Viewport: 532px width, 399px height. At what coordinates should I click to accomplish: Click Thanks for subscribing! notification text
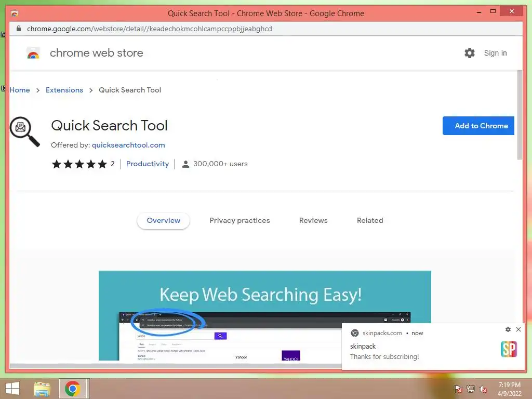[x=384, y=356]
